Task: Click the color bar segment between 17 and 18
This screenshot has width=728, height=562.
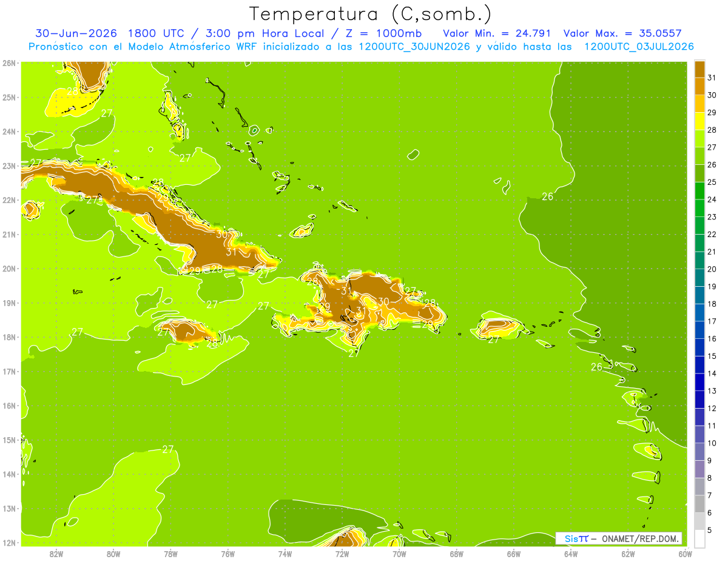Action: [x=699, y=313]
